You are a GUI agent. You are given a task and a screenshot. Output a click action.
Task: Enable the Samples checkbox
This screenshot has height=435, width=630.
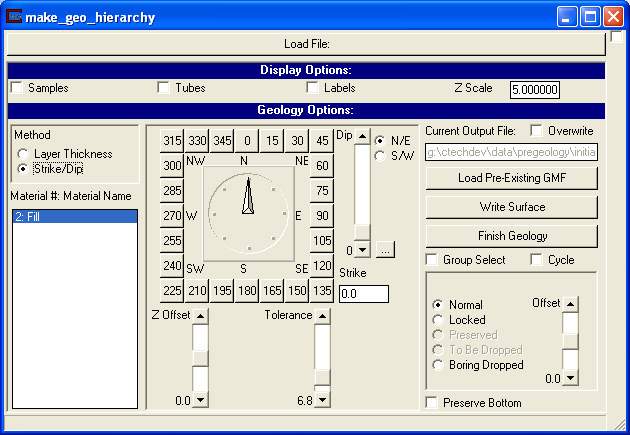(x=17, y=88)
